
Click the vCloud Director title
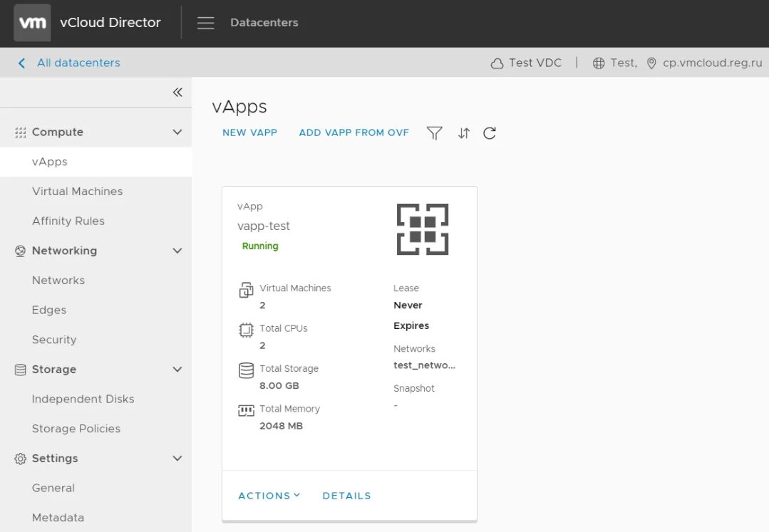(x=110, y=23)
